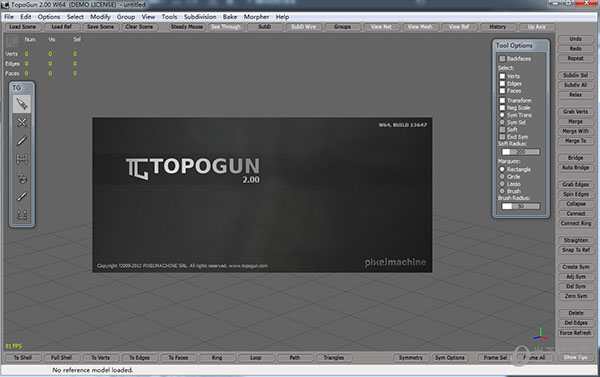The image size is (600, 377).
Task: Toggle the Verts select checkbox
Action: point(502,76)
